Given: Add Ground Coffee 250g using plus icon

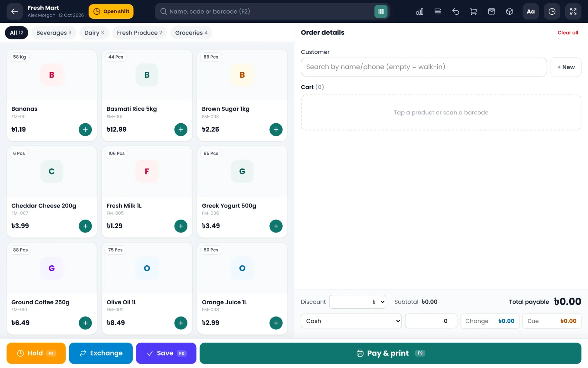Looking at the screenshot, I should tap(85, 323).
